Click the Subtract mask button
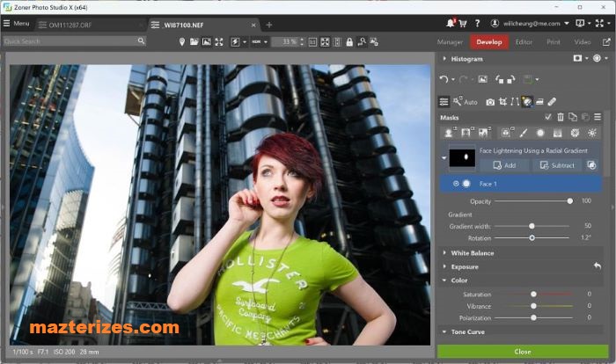Screen dimensions: 616x364 point(557,165)
